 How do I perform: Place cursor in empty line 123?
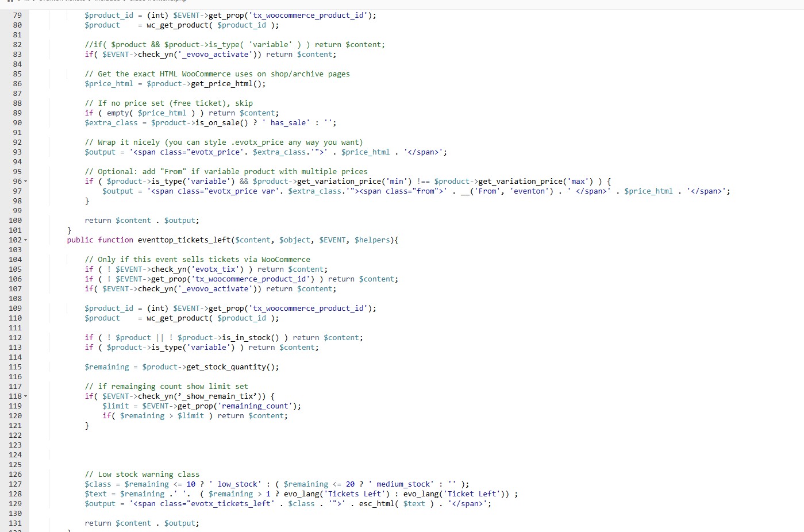[x=230, y=445]
